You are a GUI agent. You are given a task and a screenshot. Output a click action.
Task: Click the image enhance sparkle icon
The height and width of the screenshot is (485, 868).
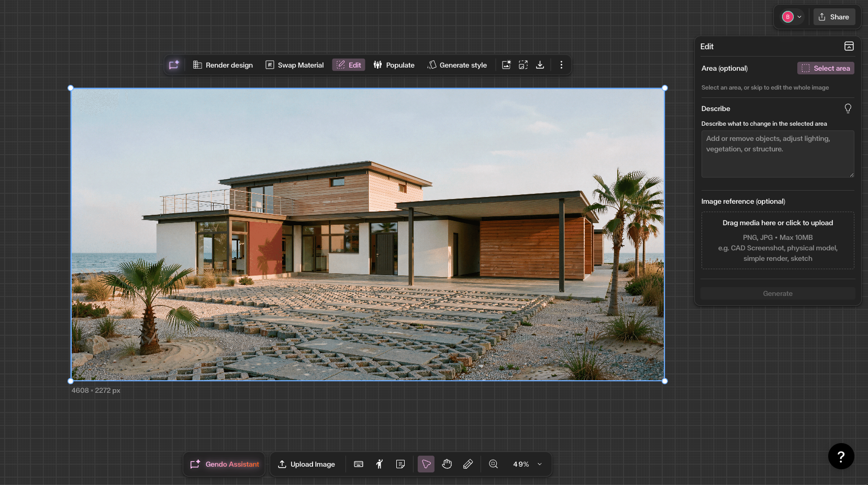point(506,65)
